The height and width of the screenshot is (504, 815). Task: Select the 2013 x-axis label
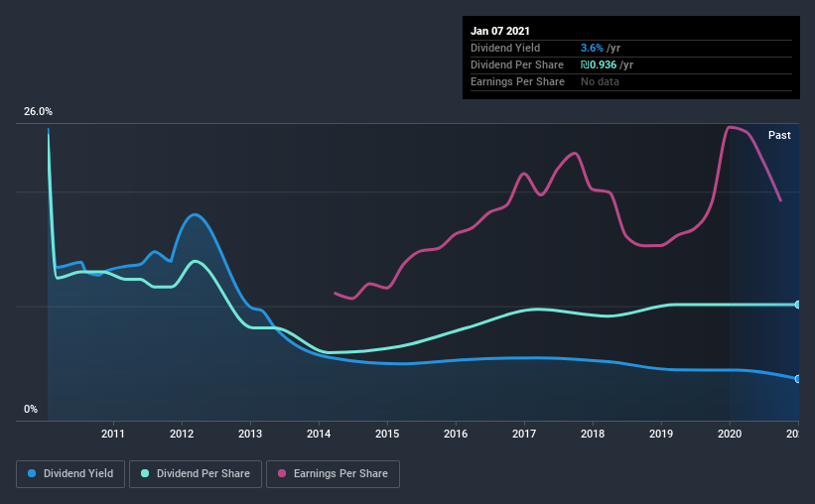(x=250, y=434)
